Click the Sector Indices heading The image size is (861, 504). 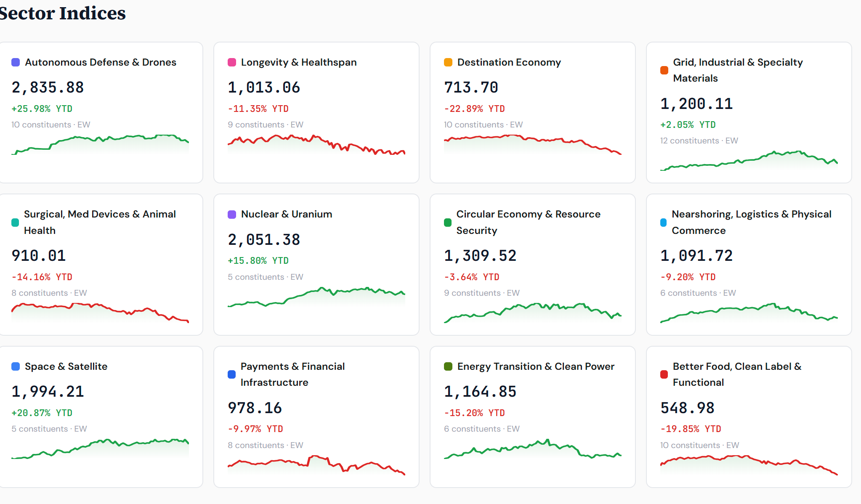pyautogui.click(x=62, y=13)
